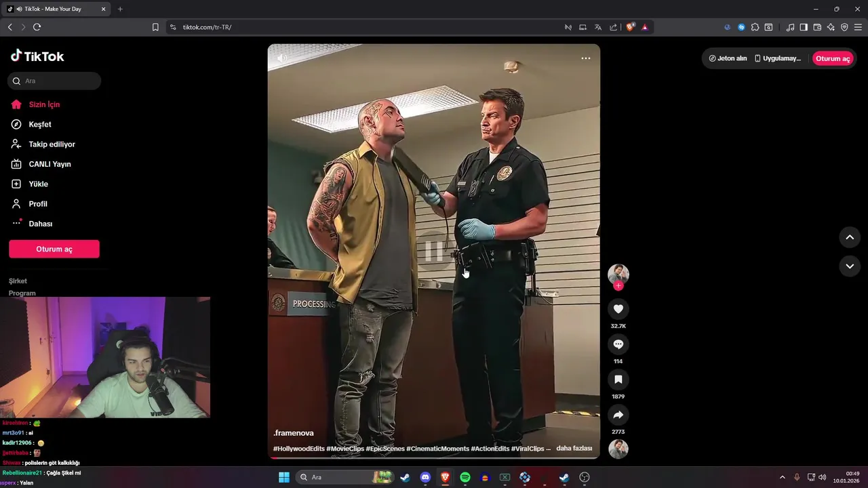Seek using the video progress bar
The width and height of the screenshot is (868, 488).
click(433, 457)
